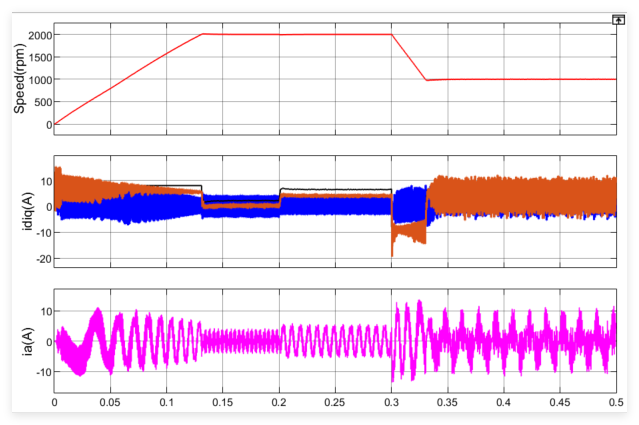
Task: Click the "0.05" time axis tick label
Action: [110, 403]
